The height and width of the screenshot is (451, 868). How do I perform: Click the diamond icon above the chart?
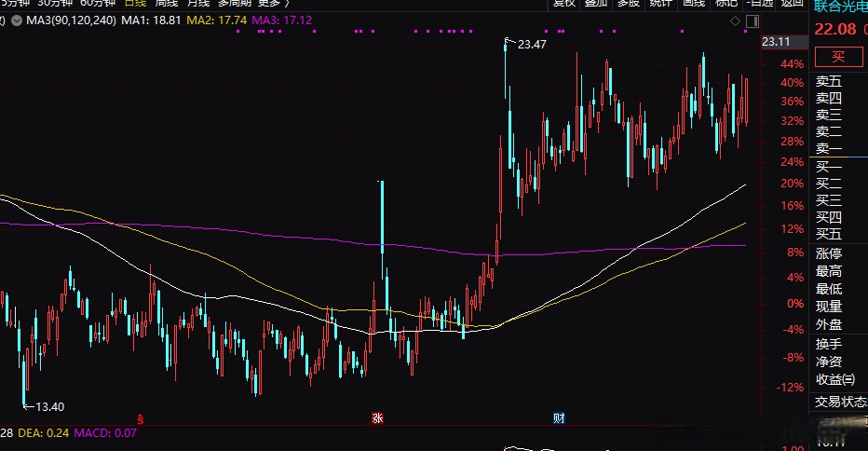[x=735, y=20]
